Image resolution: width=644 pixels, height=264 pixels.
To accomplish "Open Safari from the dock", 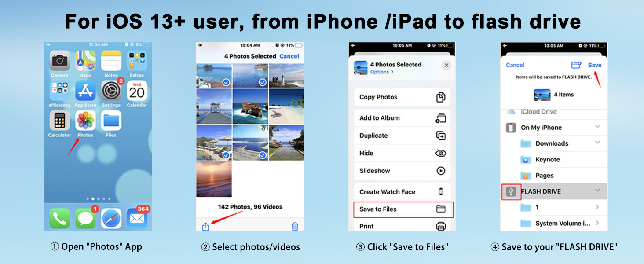I will click(x=111, y=218).
